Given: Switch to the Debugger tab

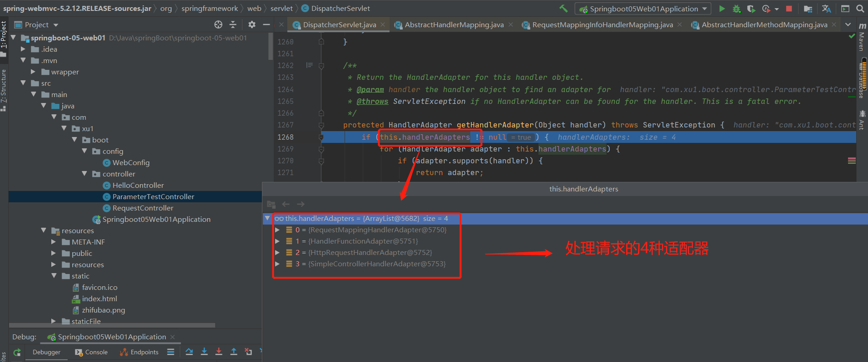Looking at the screenshot, I should click(46, 352).
